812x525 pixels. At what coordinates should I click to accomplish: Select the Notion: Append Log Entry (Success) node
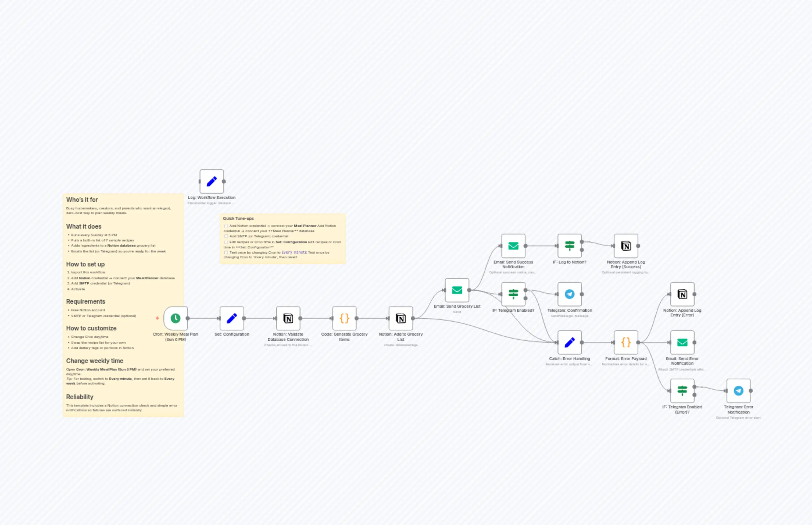tap(626, 246)
